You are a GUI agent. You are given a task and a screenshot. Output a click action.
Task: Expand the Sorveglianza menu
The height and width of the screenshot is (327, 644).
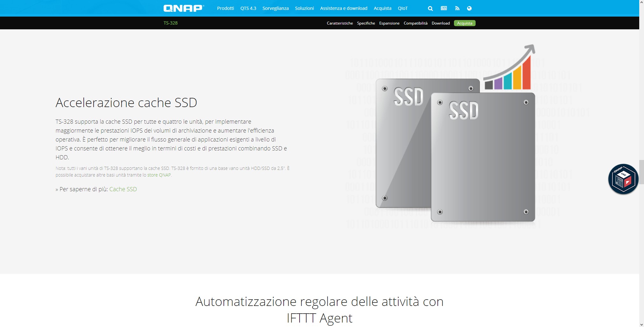click(275, 8)
